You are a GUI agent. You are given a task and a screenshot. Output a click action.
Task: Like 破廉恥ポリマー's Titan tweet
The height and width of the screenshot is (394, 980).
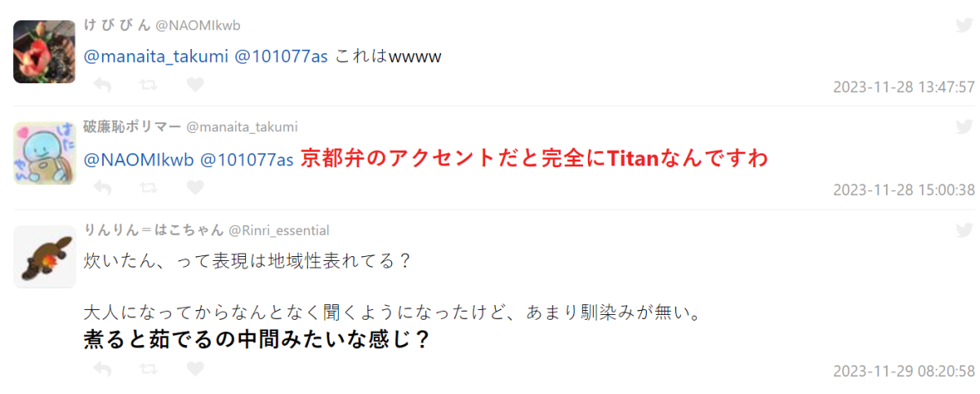[195, 188]
